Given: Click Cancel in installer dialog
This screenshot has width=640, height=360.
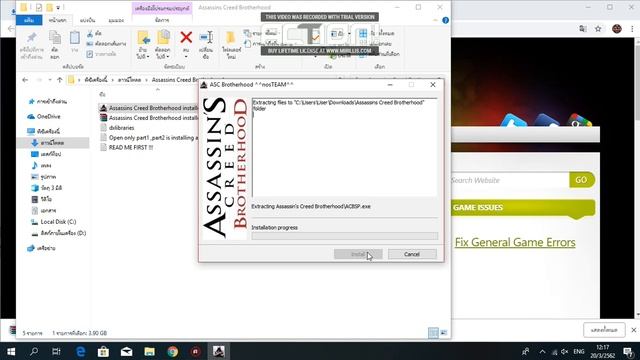Looking at the screenshot, I should (412, 254).
